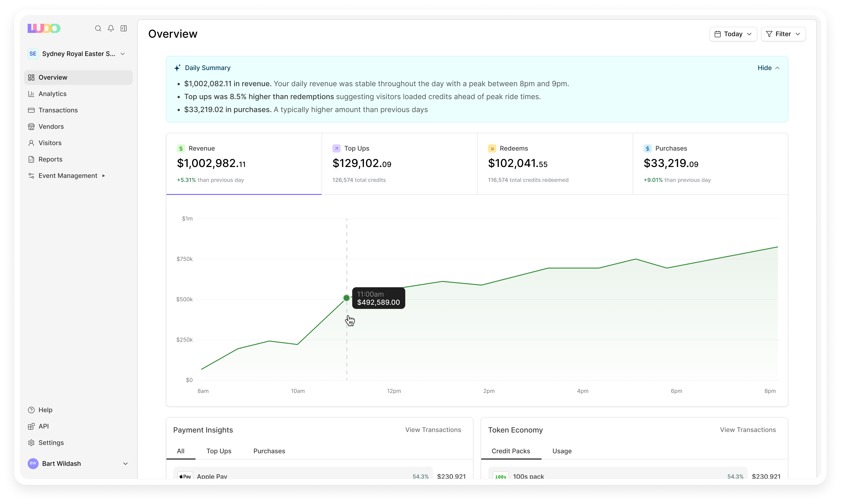The width and height of the screenshot is (841, 504).
Task: Click the 11:00am chart data point
Action: [x=346, y=298]
